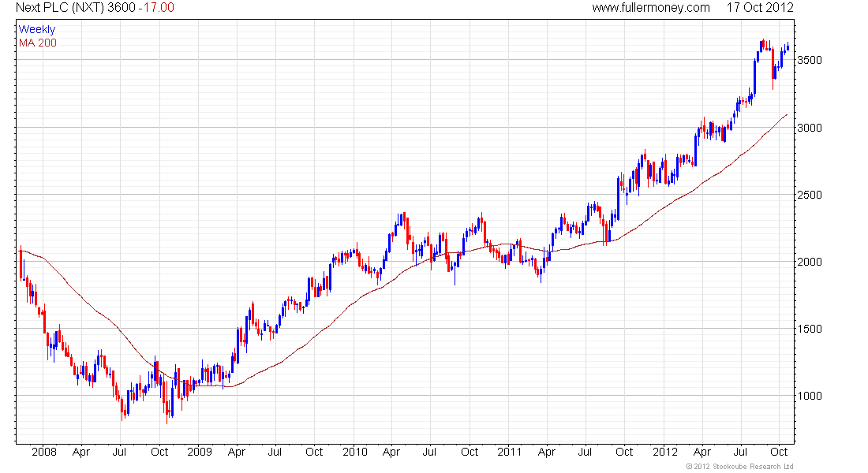
Task: Click the 'Apr' label following 2010
Action: (x=391, y=453)
